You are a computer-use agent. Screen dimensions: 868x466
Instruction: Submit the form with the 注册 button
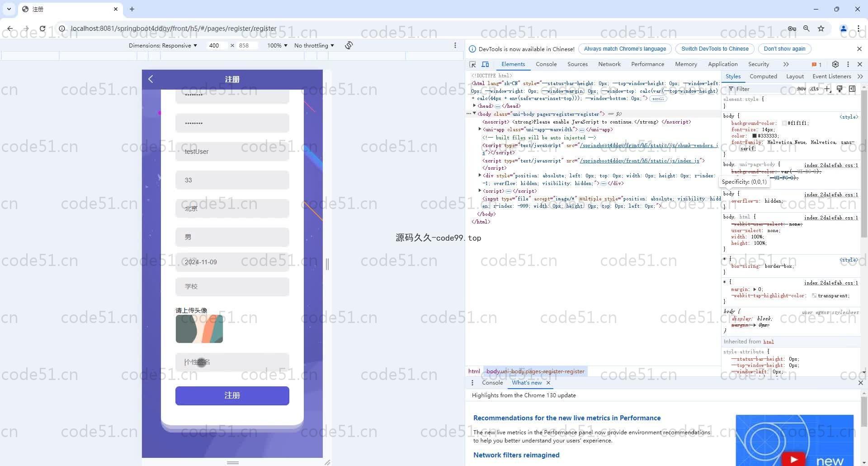(x=232, y=396)
